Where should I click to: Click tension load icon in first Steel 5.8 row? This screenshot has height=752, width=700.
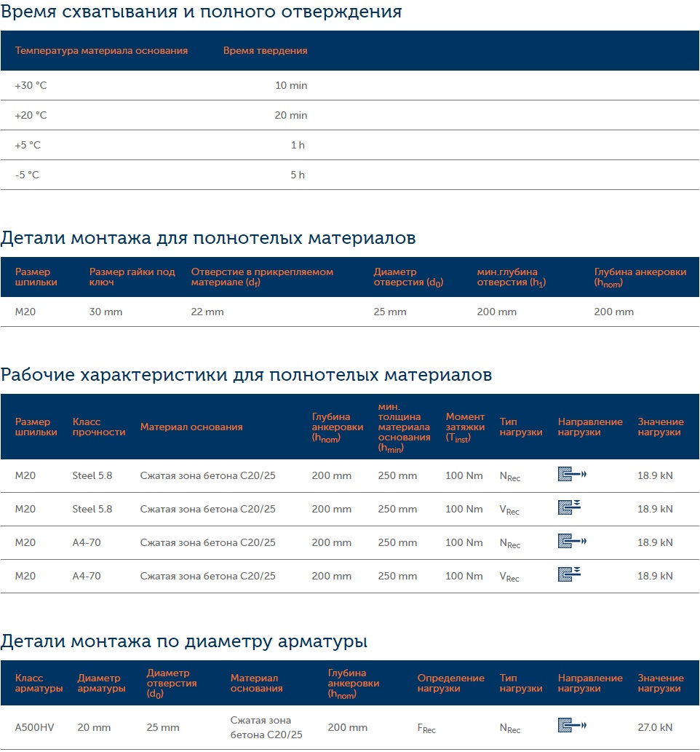pos(571,475)
